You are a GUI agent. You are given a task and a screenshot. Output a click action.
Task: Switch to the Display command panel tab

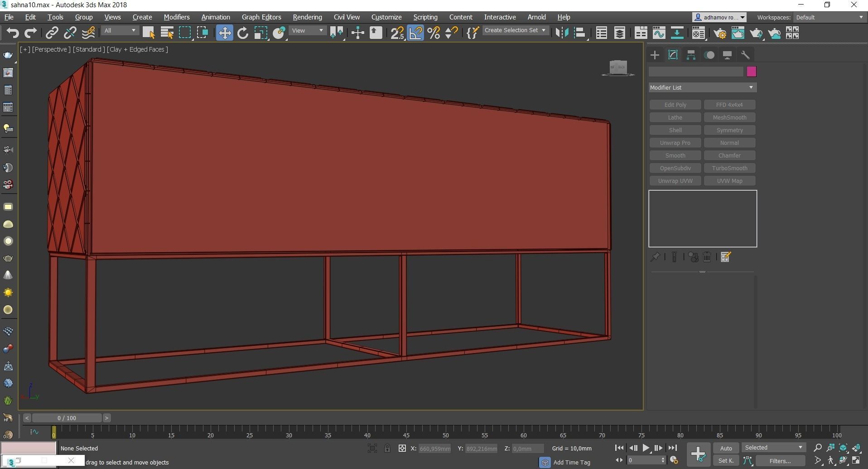(727, 55)
